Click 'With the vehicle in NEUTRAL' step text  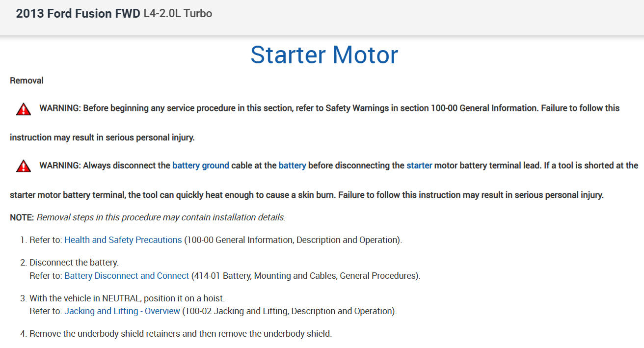(x=128, y=298)
